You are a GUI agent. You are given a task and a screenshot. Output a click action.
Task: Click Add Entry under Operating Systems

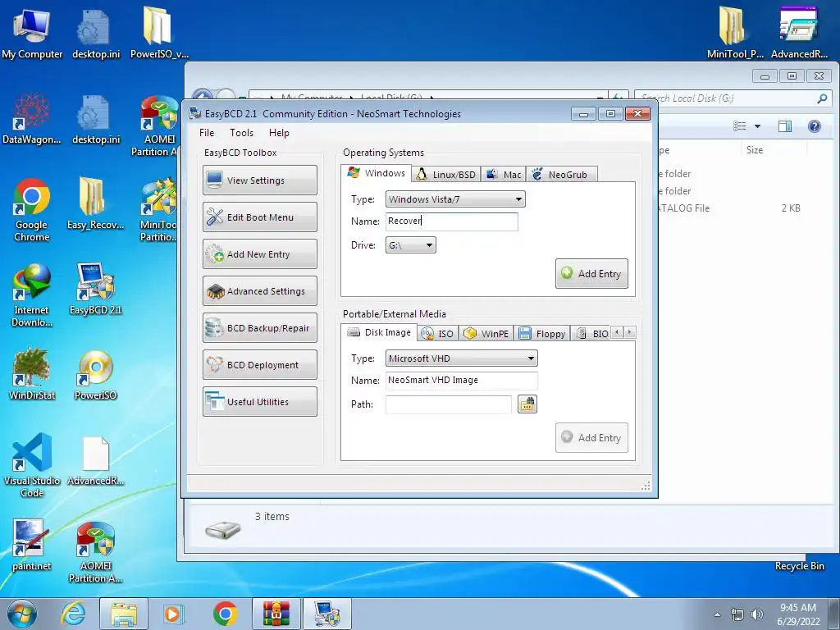click(591, 274)
